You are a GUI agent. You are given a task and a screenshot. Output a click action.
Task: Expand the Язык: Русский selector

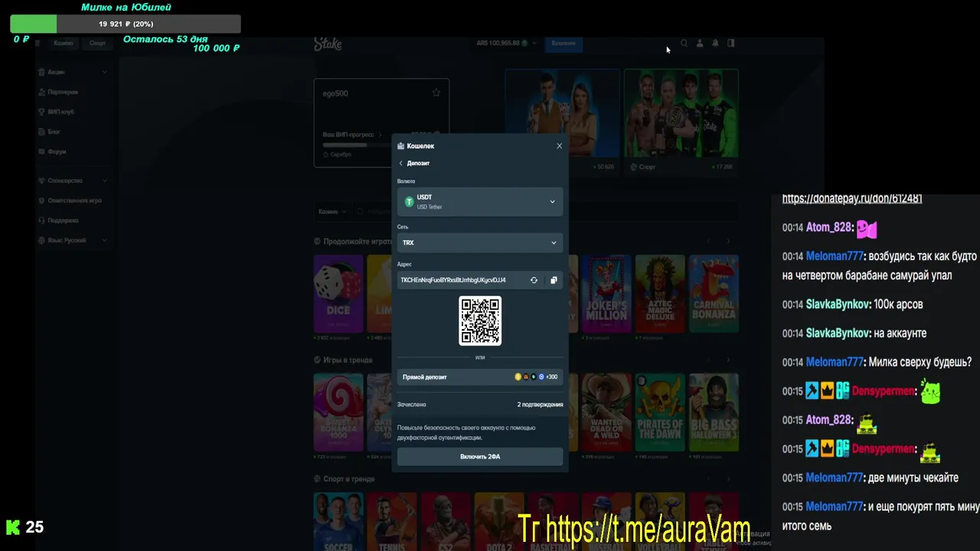(x=72, y=240)
